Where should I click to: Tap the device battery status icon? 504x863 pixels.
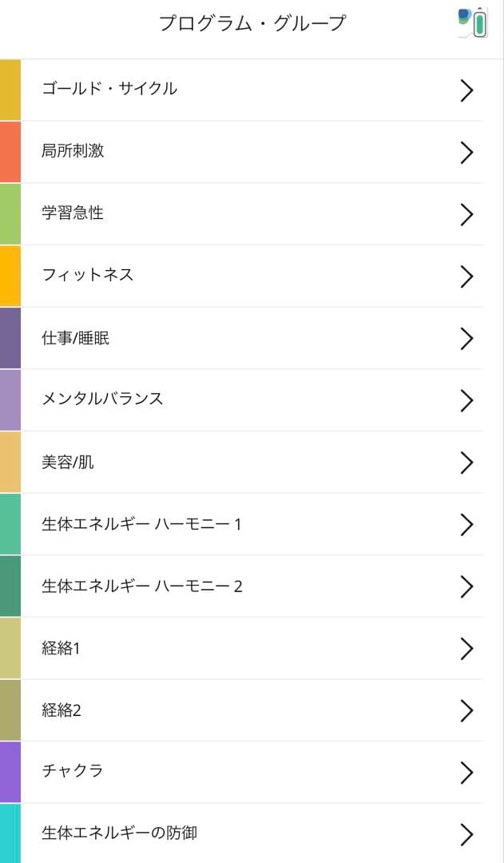point(480,22)
